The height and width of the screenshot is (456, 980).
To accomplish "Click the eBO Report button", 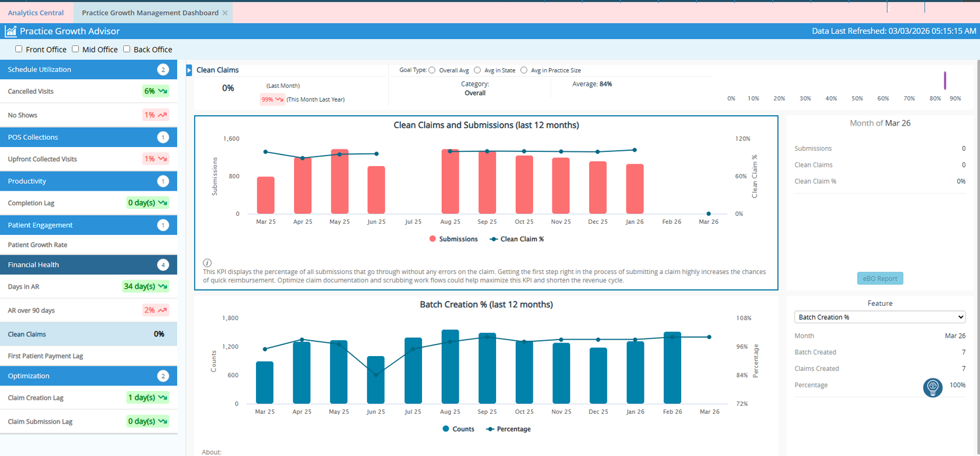I will click(x=880, y=278).
